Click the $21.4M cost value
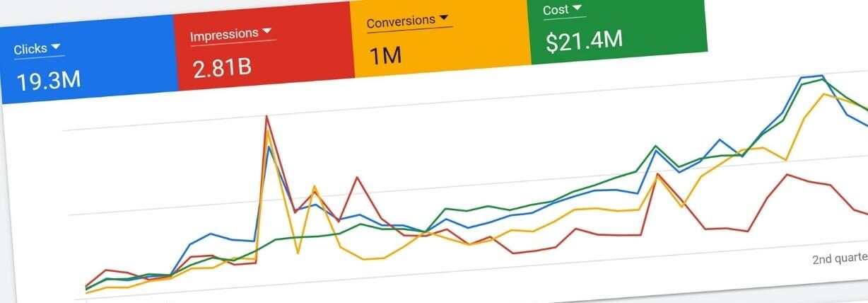The width and height of the screenshot is (868, 303). 584,41
